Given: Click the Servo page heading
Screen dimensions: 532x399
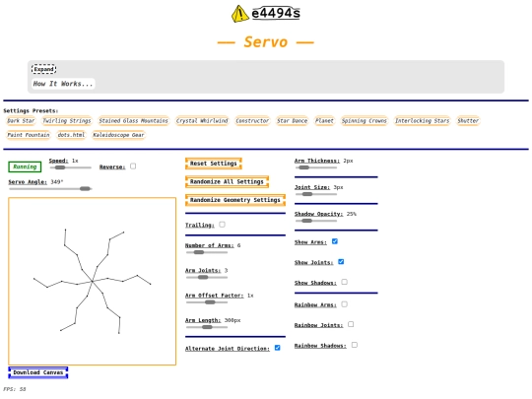Looking at the screenshot, I should 266,42.
